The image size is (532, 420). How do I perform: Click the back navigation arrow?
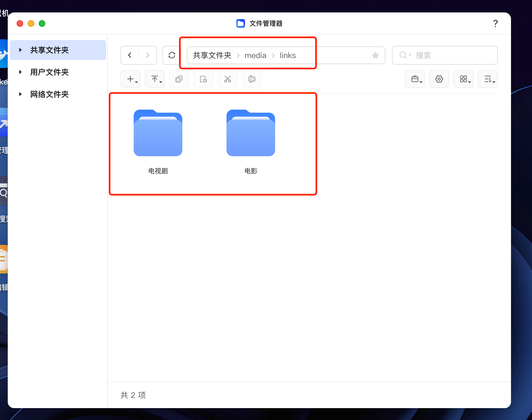click(x=130, y=55)
